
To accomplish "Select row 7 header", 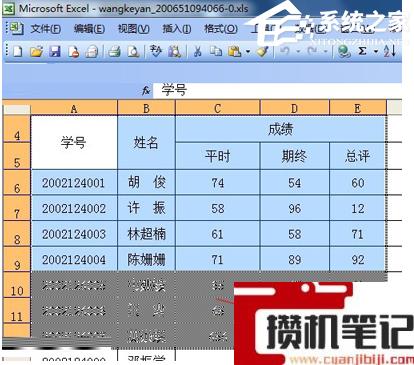I will click(x=17, y=208).
